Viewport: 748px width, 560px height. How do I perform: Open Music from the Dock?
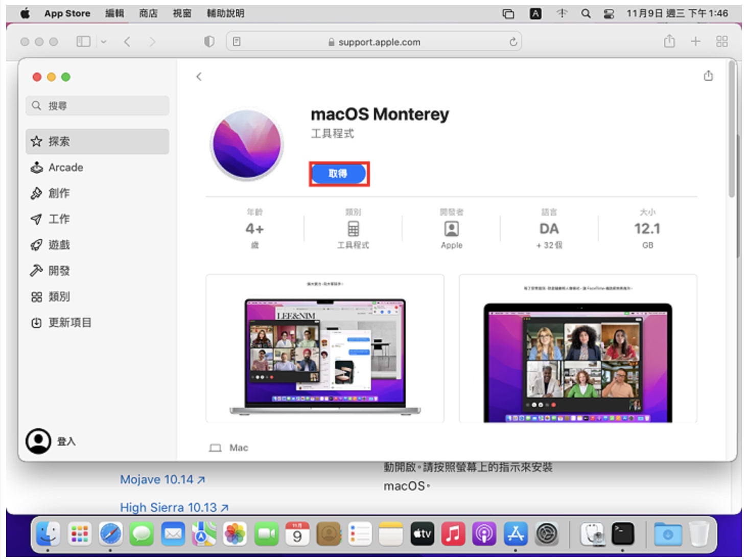click(x=453, y=534)
